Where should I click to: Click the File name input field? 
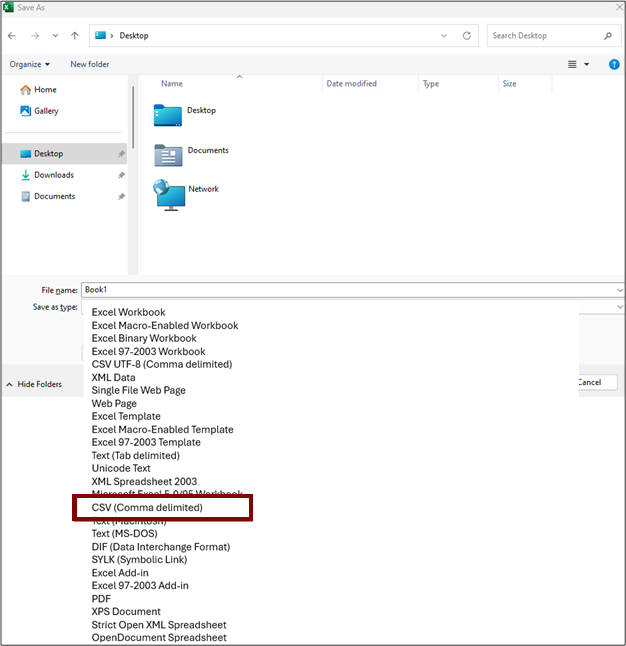point(350,290)
